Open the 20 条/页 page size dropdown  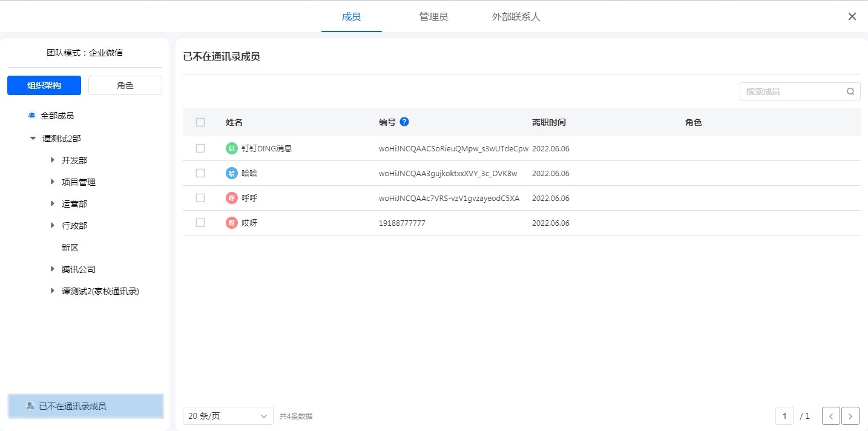tap(228, 416)
